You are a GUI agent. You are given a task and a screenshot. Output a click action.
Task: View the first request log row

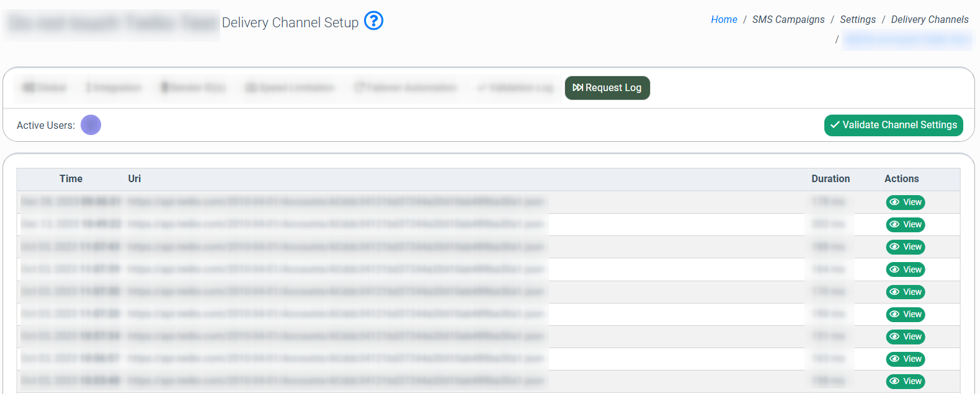coord(905,203)
